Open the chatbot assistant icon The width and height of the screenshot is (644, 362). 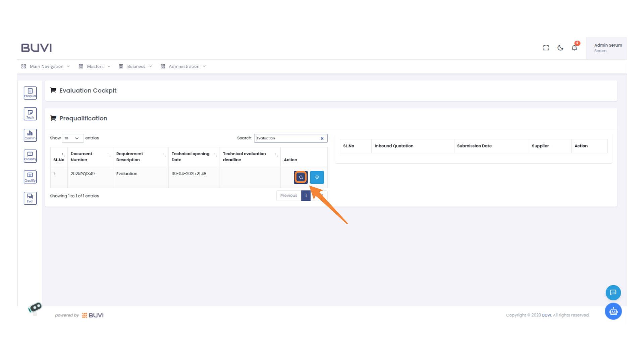pyautogui.click(x=613, y=311)
